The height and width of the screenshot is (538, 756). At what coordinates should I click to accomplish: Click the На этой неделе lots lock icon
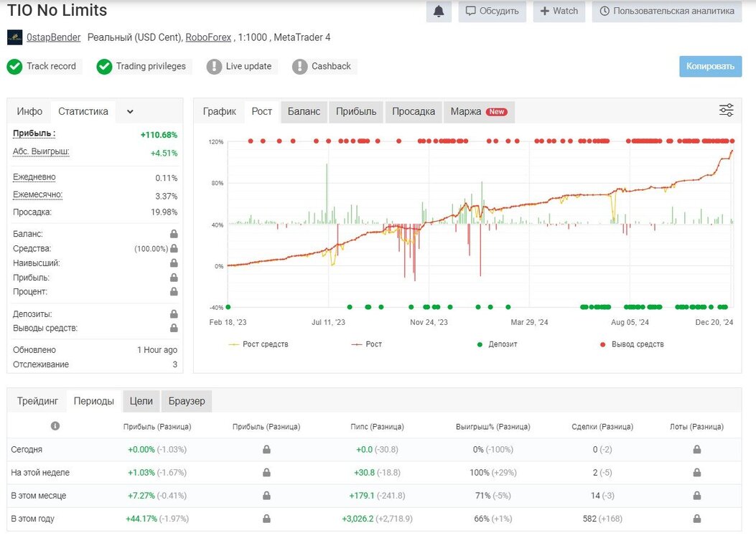(x=696, y=473)
